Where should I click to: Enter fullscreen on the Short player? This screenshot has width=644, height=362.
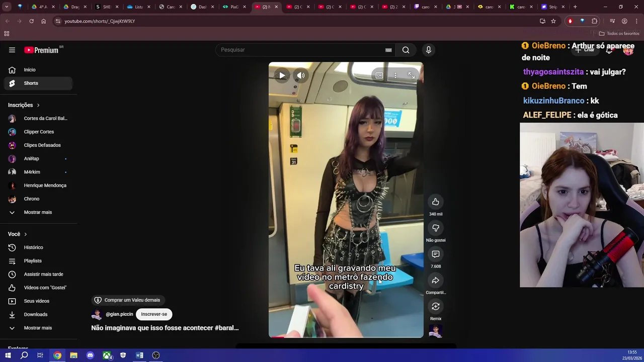coord(412,75)
